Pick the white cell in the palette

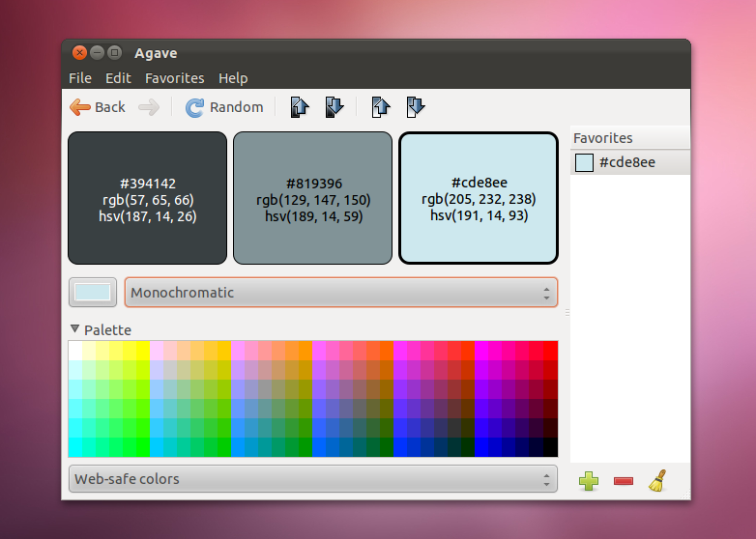75,351
